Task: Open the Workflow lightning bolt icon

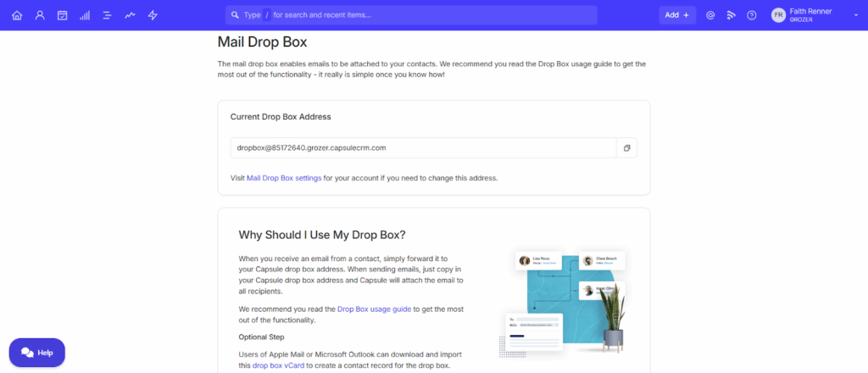Action: [153, 15]
